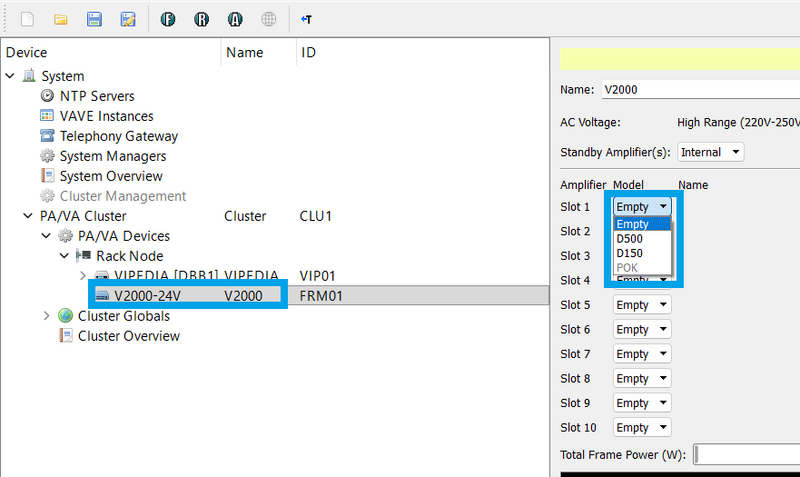Image resolution: width=800 pixels, height=477 pixels.
Task: Choose POK in the Slot 1 list
Action: click(x=642, y=267)
